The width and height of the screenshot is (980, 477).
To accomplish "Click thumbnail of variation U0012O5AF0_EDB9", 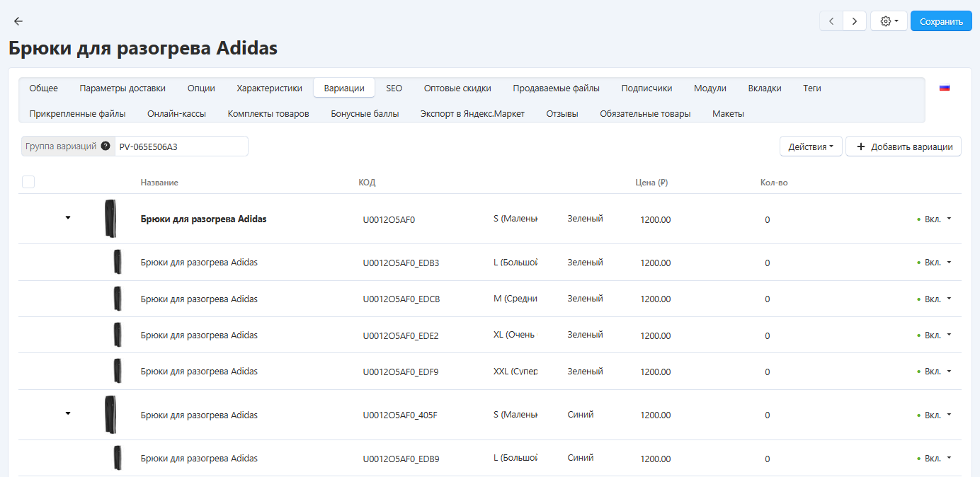I will [x=118, y=458].
